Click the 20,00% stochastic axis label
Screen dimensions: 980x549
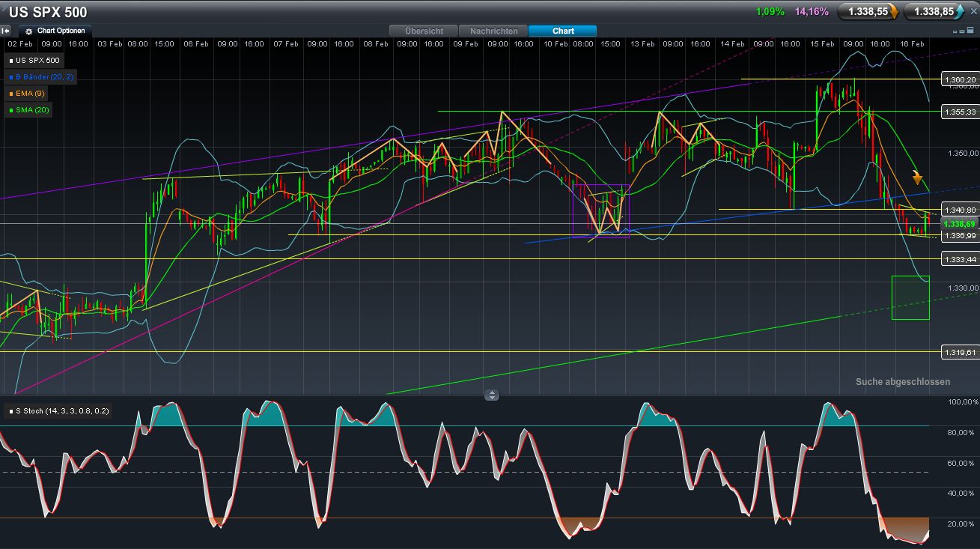click(961, 524)
